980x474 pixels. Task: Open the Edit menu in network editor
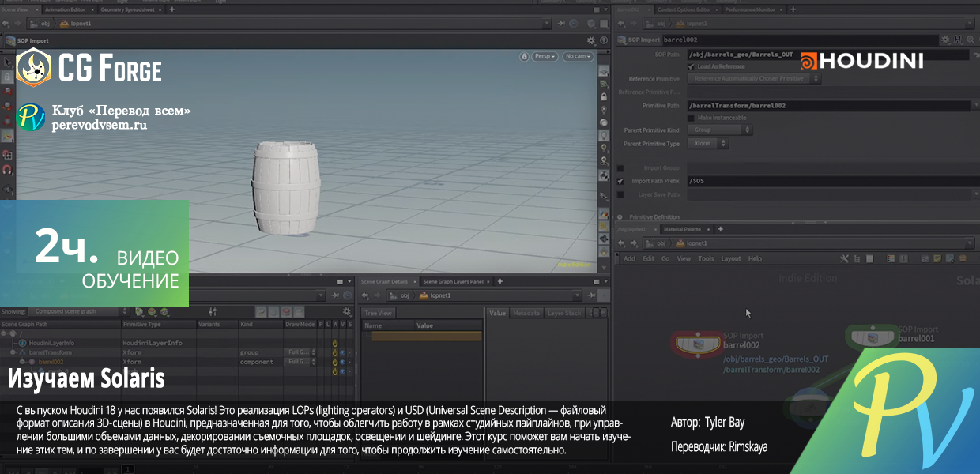(648, 258)
